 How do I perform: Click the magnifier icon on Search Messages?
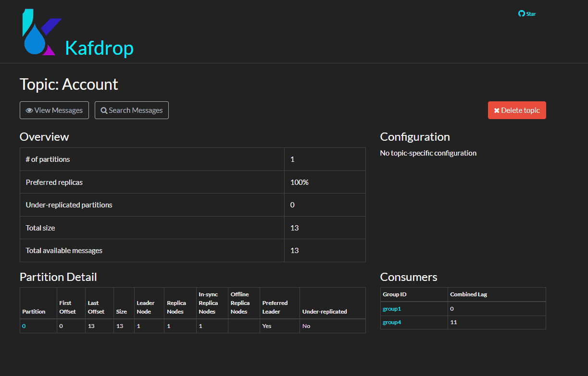[104, 110]
